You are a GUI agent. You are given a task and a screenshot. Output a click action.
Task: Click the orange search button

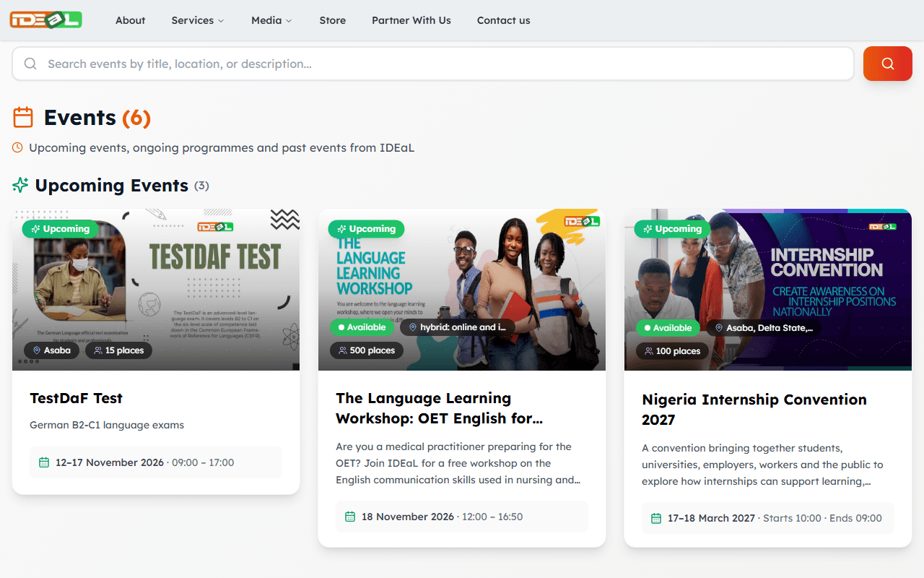[888, 64]
